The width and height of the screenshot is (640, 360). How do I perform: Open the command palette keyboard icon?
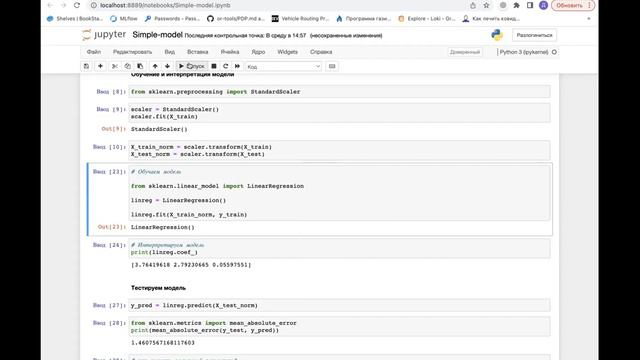pos(332,66)
